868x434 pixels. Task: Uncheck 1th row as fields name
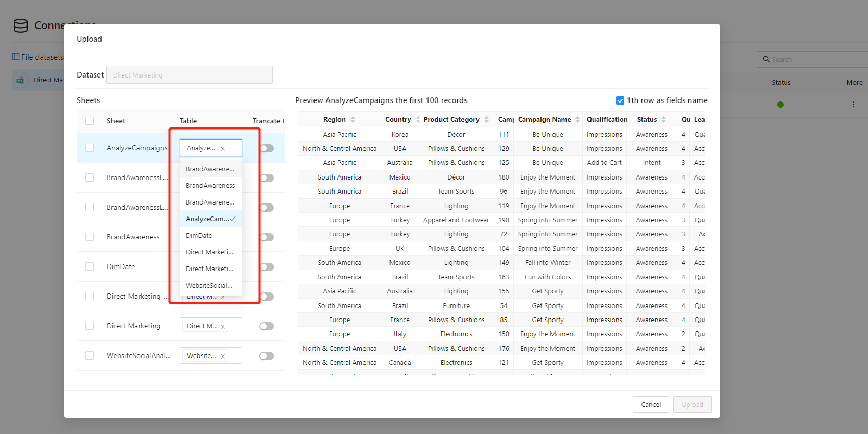point(620,100)
